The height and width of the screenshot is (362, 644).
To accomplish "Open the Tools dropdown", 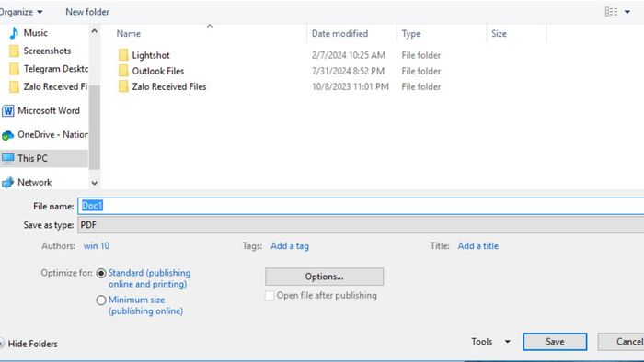I will [490, 342].
